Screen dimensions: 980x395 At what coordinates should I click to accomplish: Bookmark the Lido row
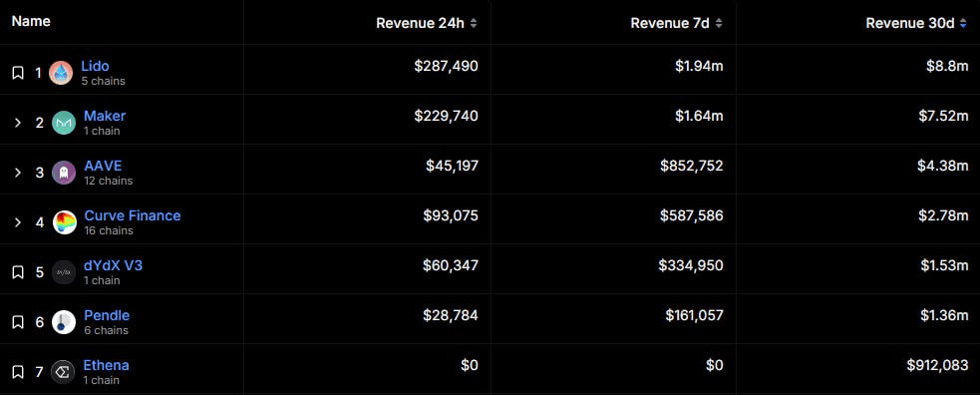[18, 73]
